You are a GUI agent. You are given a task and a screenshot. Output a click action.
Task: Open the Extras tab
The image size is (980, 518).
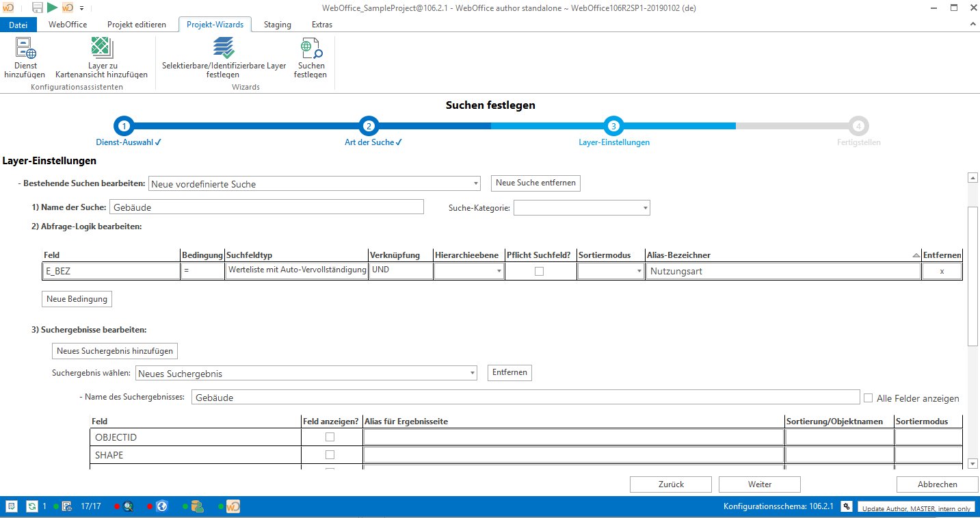point(321,24)
